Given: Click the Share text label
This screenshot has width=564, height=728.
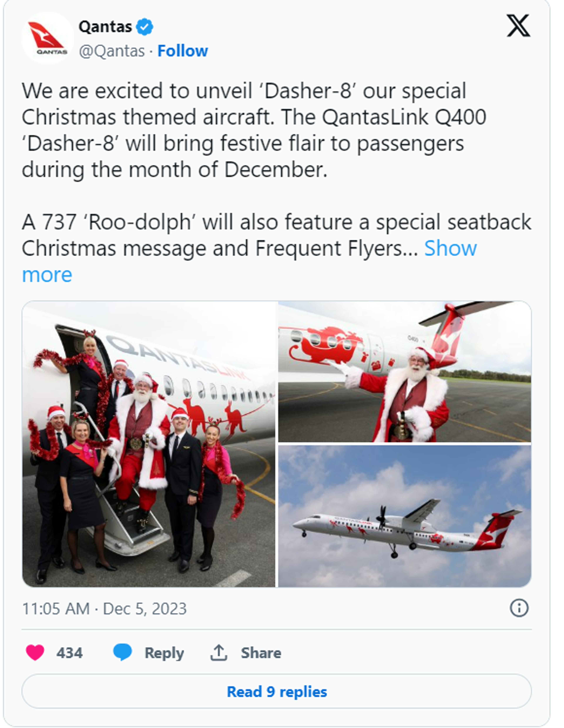Looking at the screenshot, I should [261, 653].
